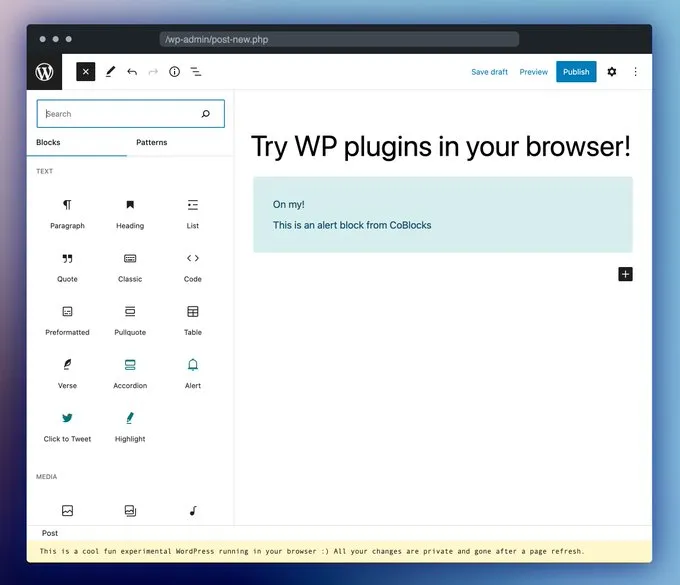Focus the block Search field
Image resolution: width=680 pixels, height=585 pixels.
(131, 114)
